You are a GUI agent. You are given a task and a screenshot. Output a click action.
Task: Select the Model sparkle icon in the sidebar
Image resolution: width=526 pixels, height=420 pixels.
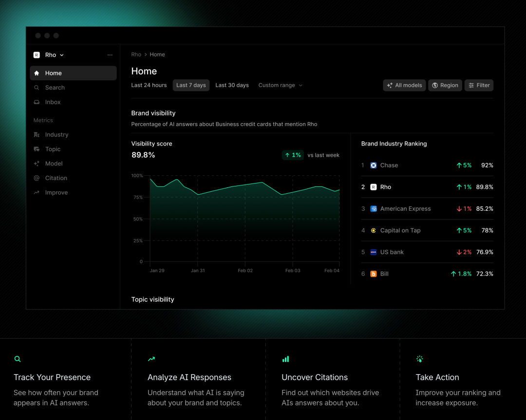point(37,164)
